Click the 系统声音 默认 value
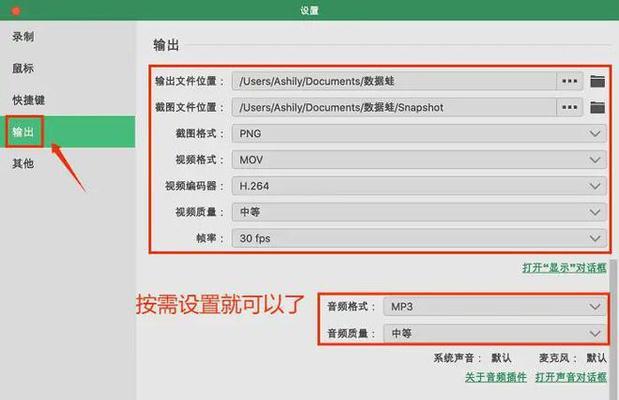This screenshot has width=619, height=400. point(501,358)
